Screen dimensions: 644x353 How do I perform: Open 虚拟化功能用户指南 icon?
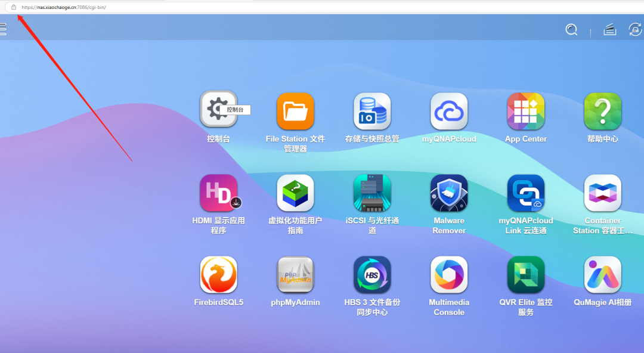(295, 193)
